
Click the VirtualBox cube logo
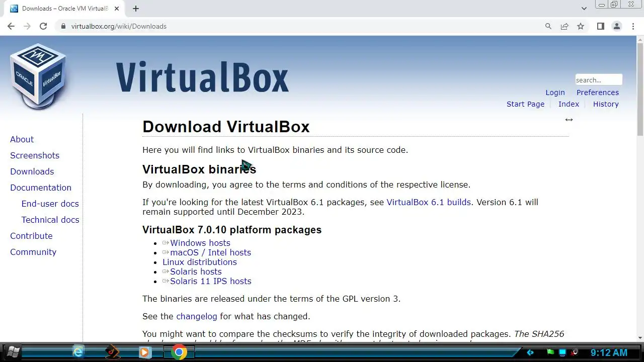tap(38, 76)
